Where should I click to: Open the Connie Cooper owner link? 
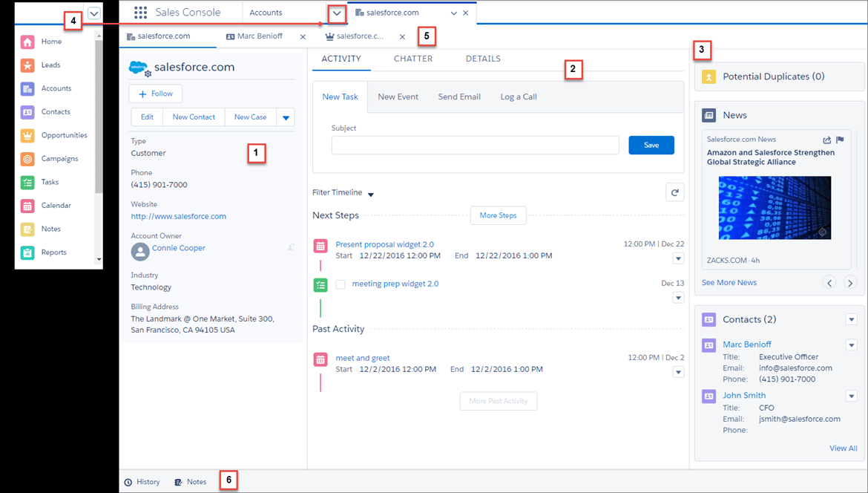coord(179,248)
